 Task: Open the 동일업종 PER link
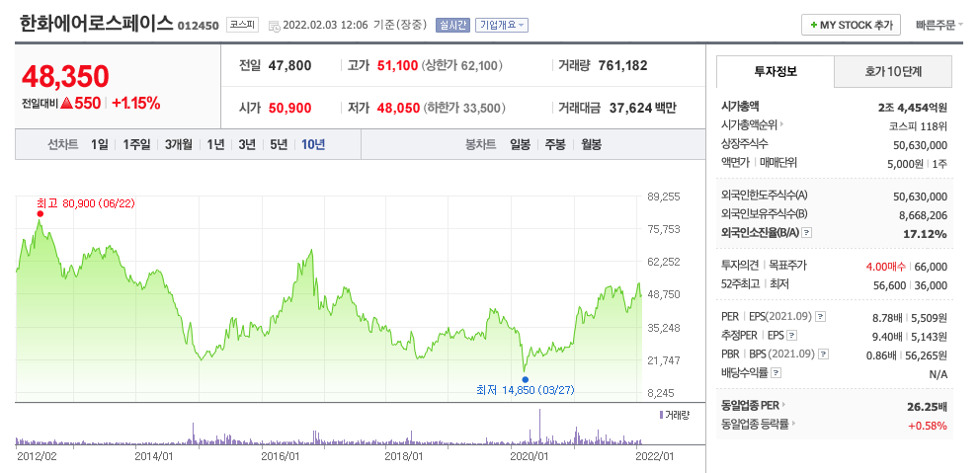750,405
